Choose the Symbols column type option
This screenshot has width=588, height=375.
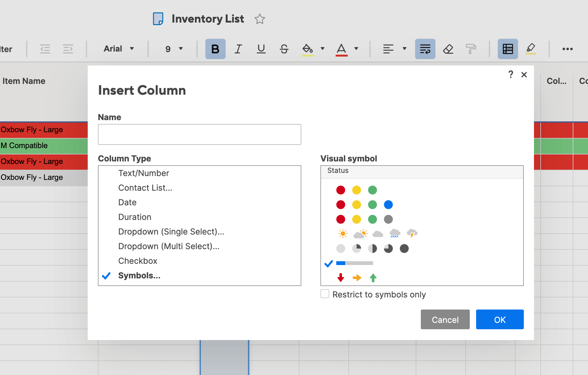(x=139, y=276)
